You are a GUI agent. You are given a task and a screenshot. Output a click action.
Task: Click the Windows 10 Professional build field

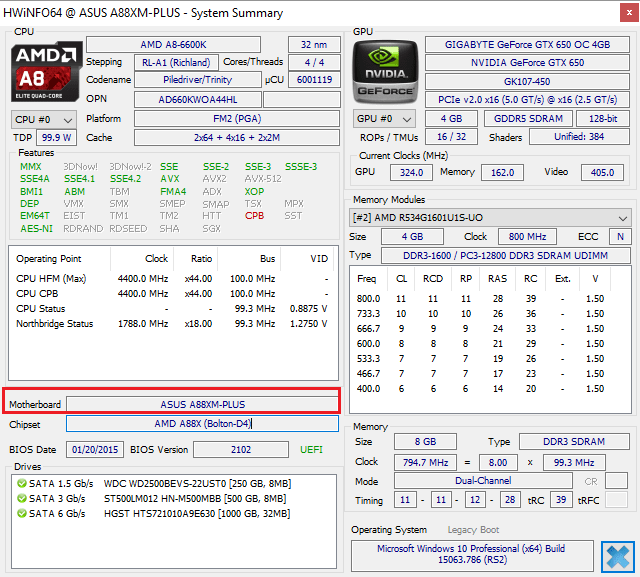472,556
